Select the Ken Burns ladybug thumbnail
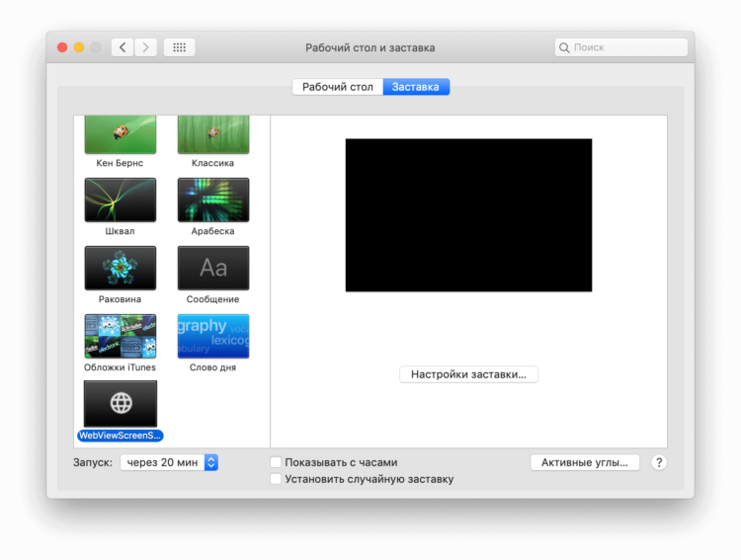The width and height of the screenshot is (741, 560). click(120, 134)
